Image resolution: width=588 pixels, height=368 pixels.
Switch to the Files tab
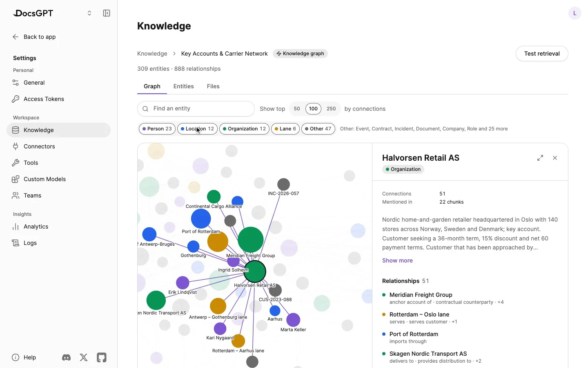(x=213, y=86)
